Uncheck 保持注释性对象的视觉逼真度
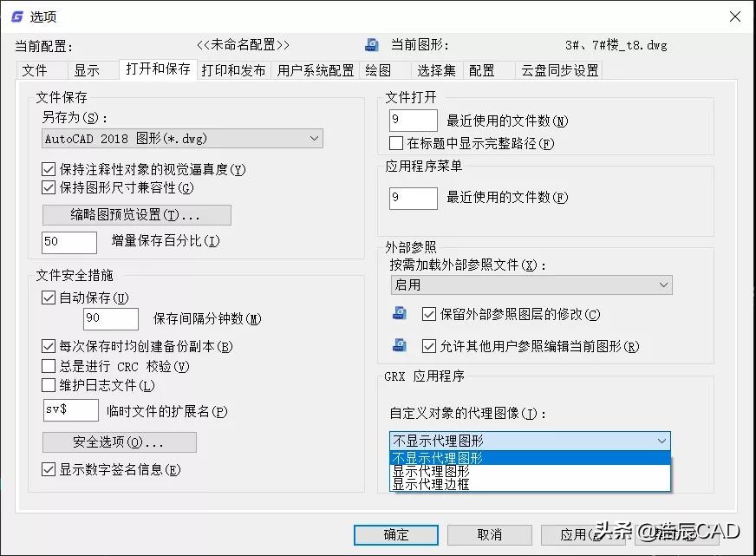The image size is (756, 556). tap(49, 169)
